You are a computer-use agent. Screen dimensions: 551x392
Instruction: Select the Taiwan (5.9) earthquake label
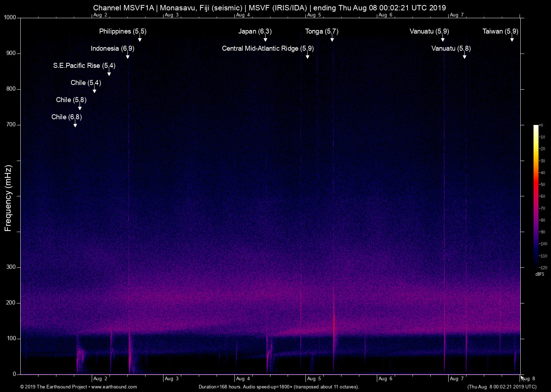(500, 31)
